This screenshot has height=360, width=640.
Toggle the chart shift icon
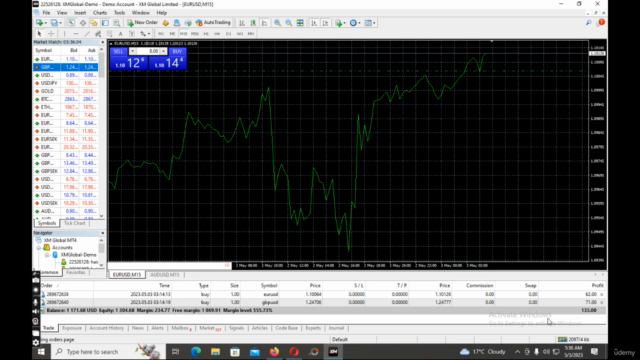pos(325,23)
